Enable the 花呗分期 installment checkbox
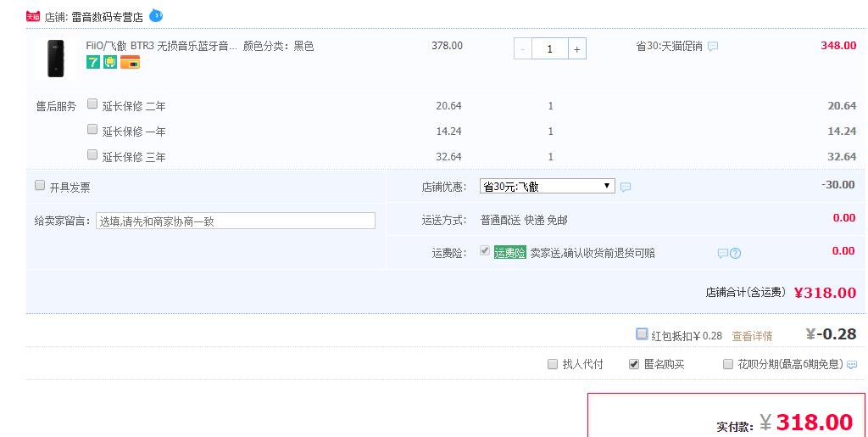868x437 pixels. (728, 364)
